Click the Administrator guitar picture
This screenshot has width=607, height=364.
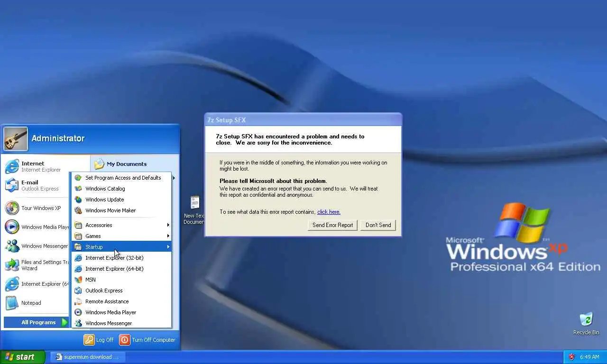[x=16, y=139]
